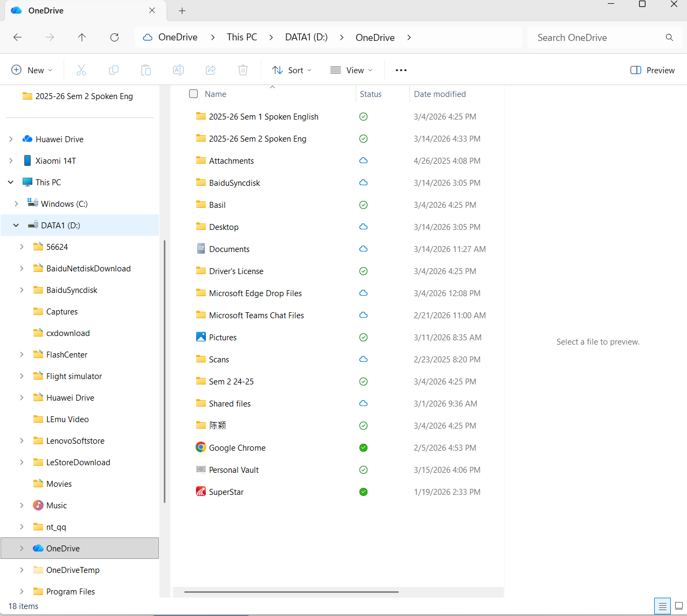Click the Forward navigation arrow
Image resolution: width=687 pixels, height=616 pixels.
pos(50,37)
